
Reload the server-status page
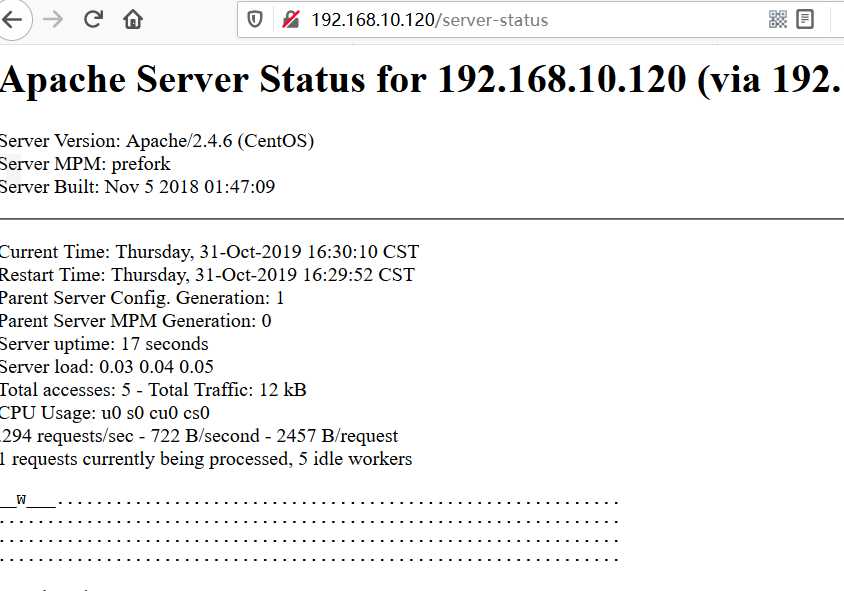pos(94,19)
